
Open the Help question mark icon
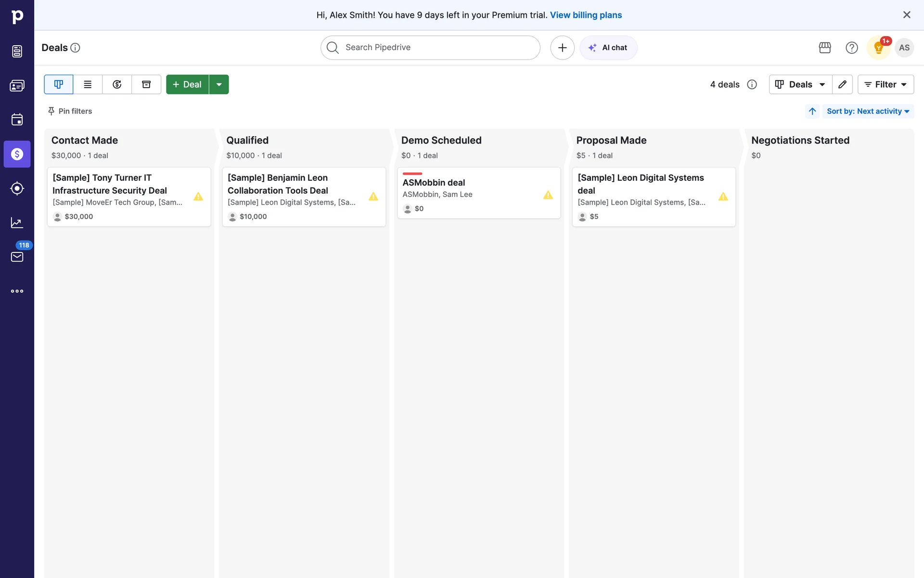pyautogui.click(x=851, y=48)
